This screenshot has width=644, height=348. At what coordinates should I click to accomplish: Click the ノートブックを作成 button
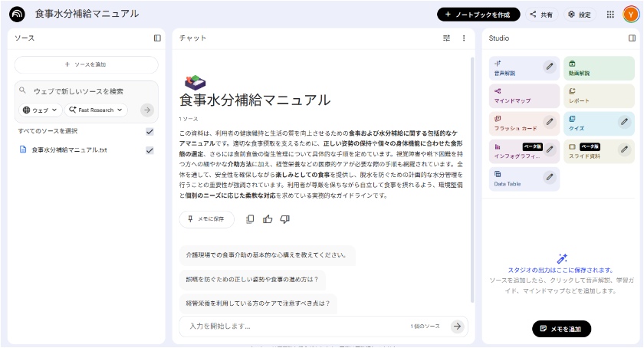tap(478, 14)
